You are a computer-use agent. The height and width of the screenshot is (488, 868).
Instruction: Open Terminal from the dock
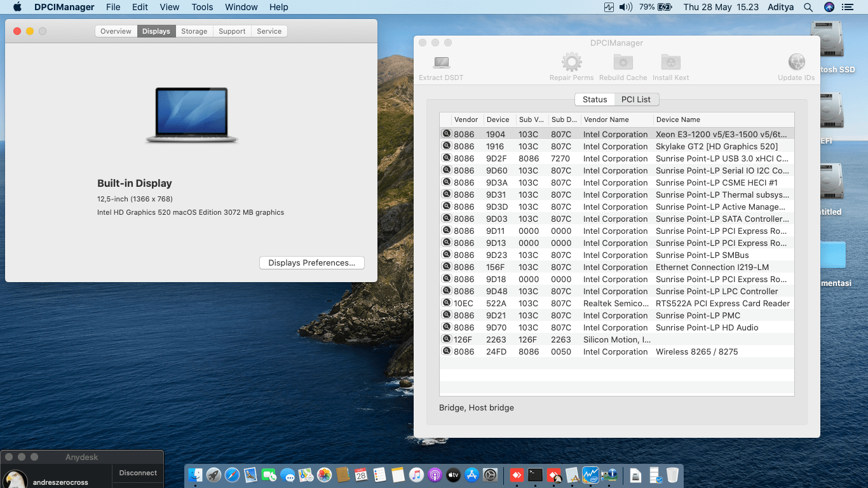point(536,475)
